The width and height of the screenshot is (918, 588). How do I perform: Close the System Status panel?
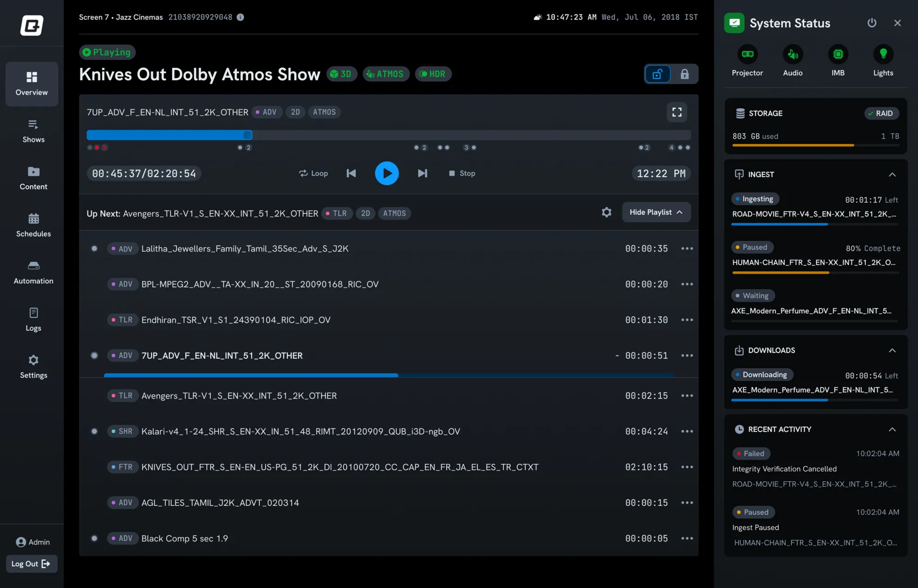coord(897,23)
